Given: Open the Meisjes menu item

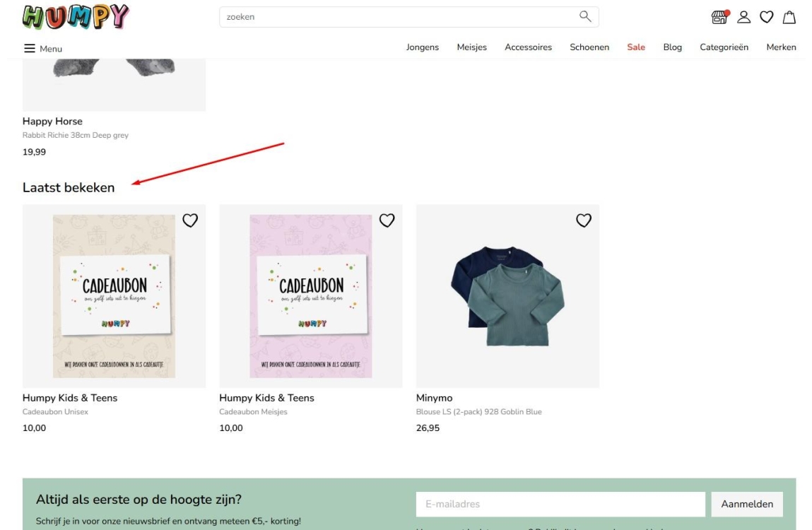Looking at the screenshot, I should click(x=471, y=47).
